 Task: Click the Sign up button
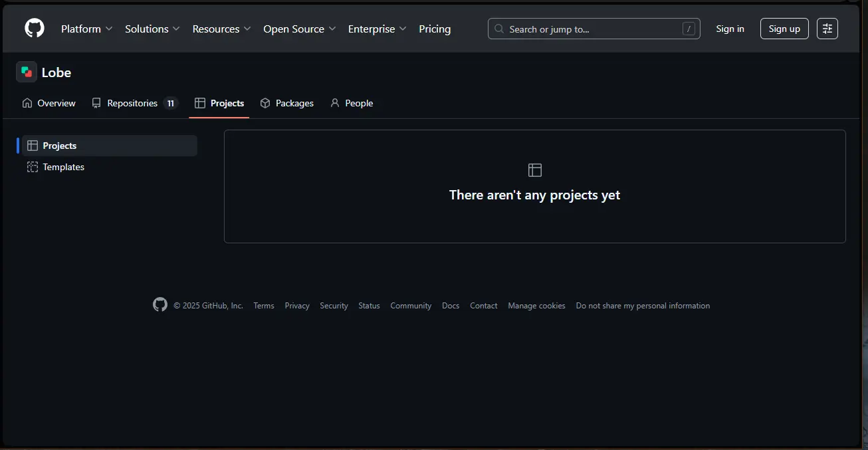(x=784, y=29)
